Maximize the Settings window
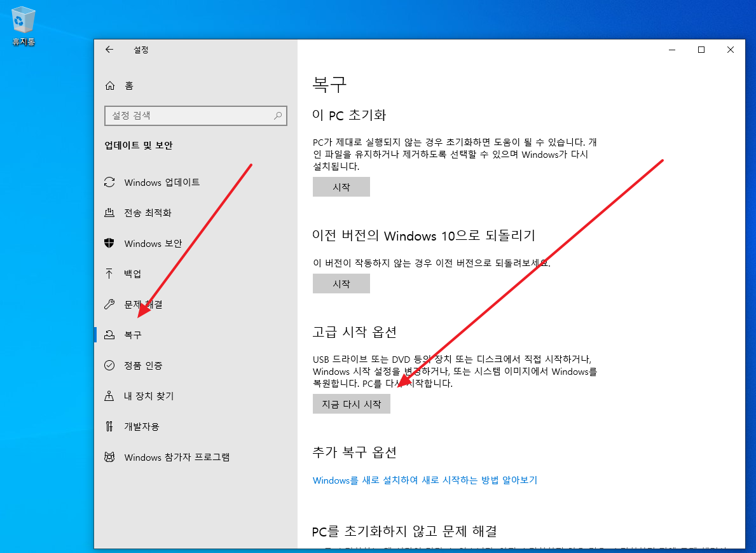 tap(701, 50)
